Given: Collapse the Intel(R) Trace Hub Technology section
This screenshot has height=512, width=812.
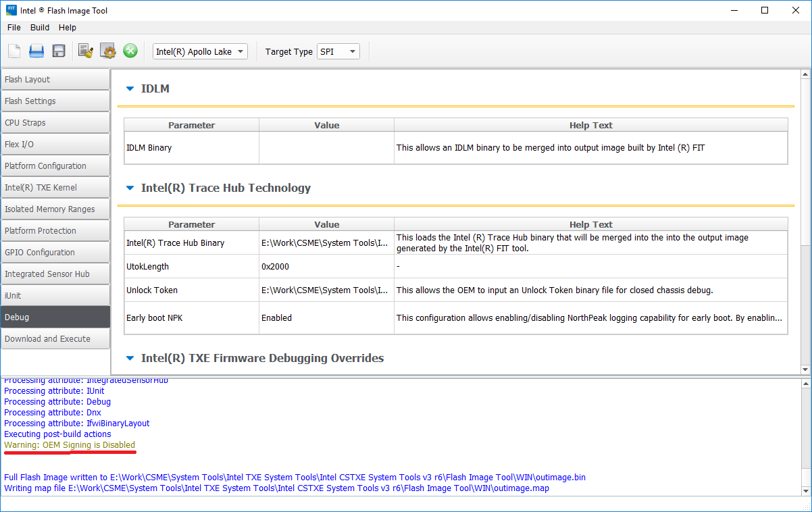Looking at the screenshot, I should click(130, 188).
